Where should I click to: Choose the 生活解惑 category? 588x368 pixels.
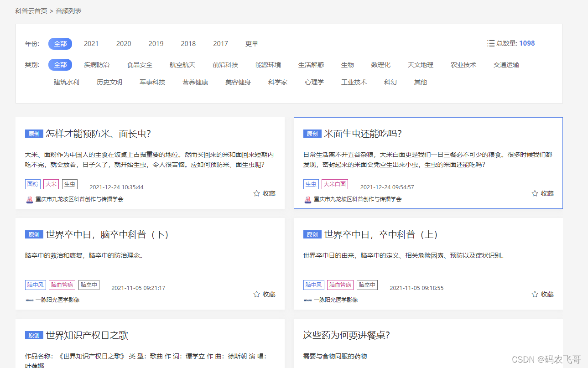311,65
